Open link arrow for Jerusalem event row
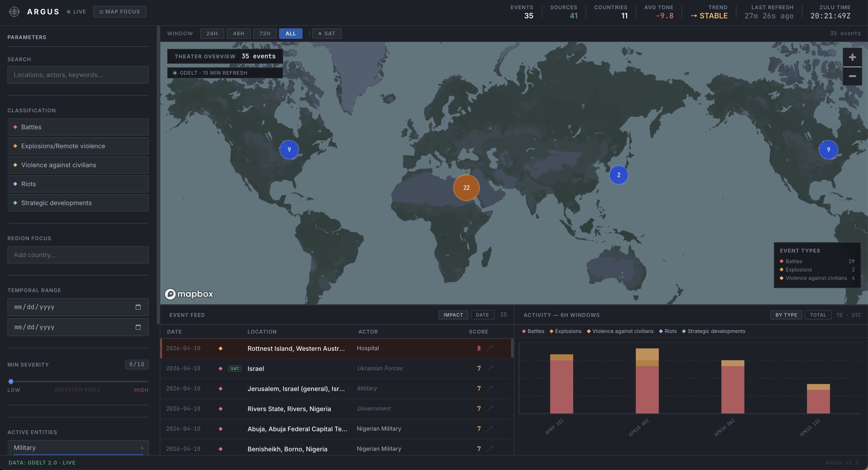The image size is (868, 470). [490, 388]
